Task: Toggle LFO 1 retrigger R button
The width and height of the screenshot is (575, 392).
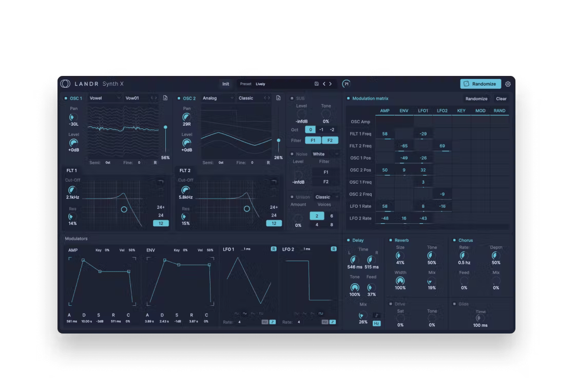Action: tap(274, 249)
